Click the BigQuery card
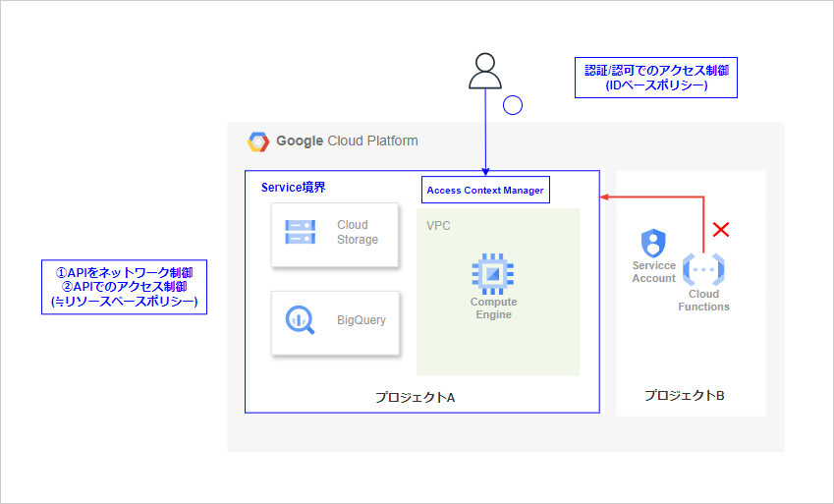Image resolution: width=834 pixels, height=504 pixels. pyautogui.click(x=335, y=323)
